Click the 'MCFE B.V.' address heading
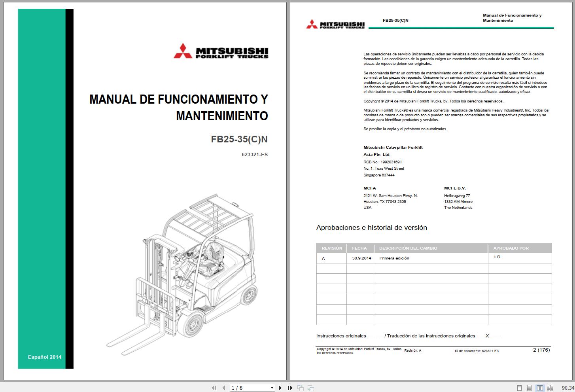The image size is (575, 392). [455, 188]
